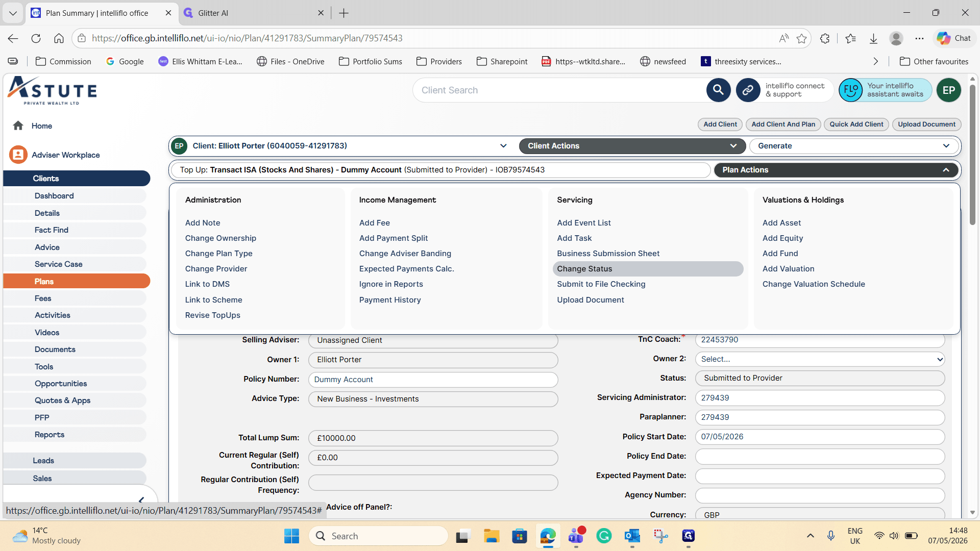Open the Generate dropdown
This screenshot has width=980, height=551.
(854, 146)
